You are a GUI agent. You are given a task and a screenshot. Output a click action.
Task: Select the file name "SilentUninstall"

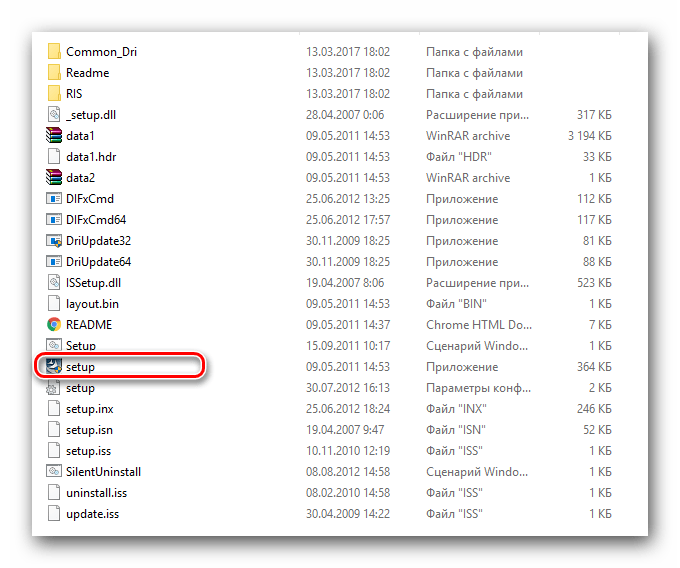click(x=103, y=471)
